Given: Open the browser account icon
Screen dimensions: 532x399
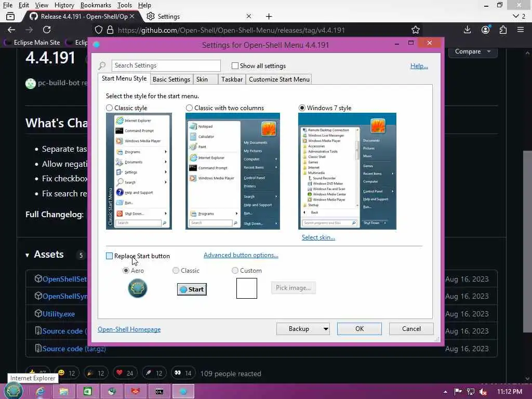Looking at the screenshot, I should pyautogui.click(x=486, y=30).
